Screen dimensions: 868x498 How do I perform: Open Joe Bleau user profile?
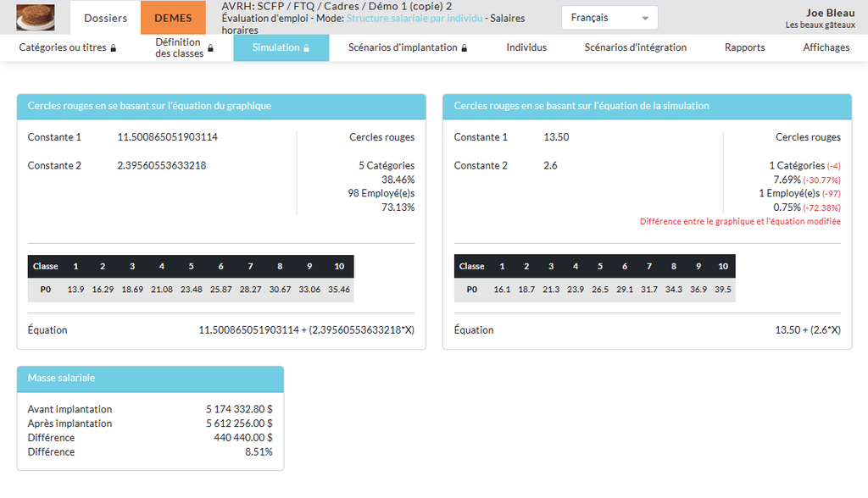point(820,19)
